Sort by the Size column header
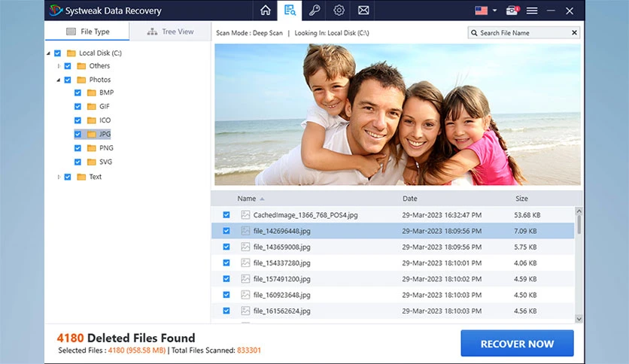The width and height of the screenshot is (629, 364). (521, 199)
